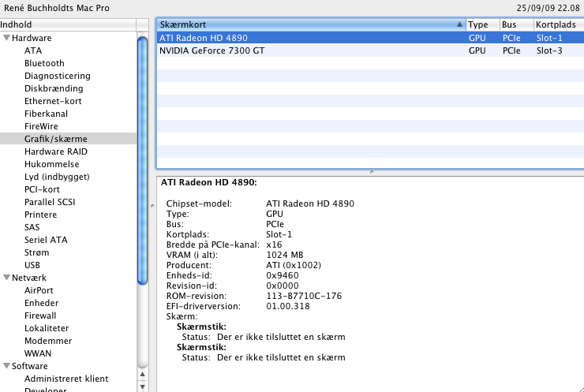
Task: Select SAS in the sidebar
Action: (32, 227)
